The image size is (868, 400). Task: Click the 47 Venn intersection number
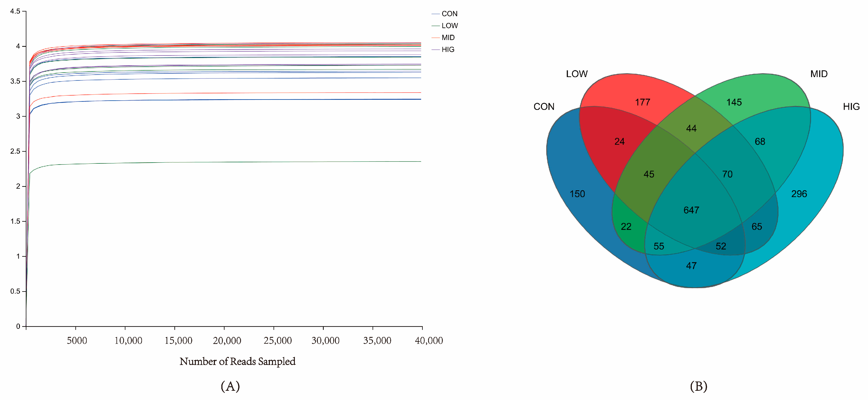point(691,266)
